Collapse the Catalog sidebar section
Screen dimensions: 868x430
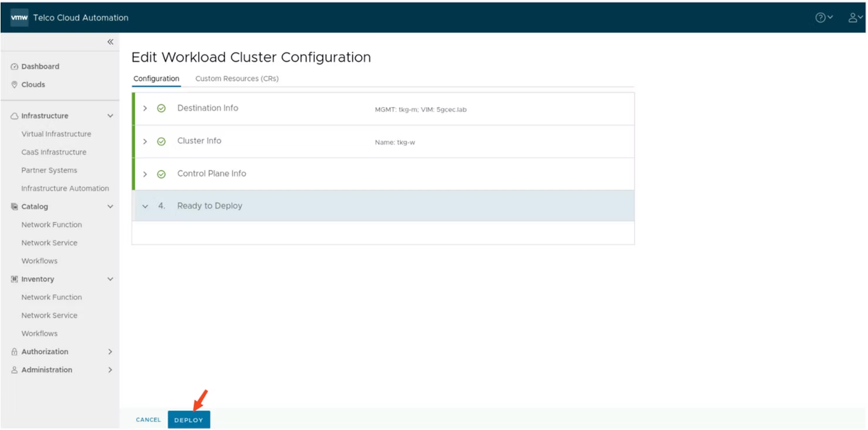tap(110, 207)
